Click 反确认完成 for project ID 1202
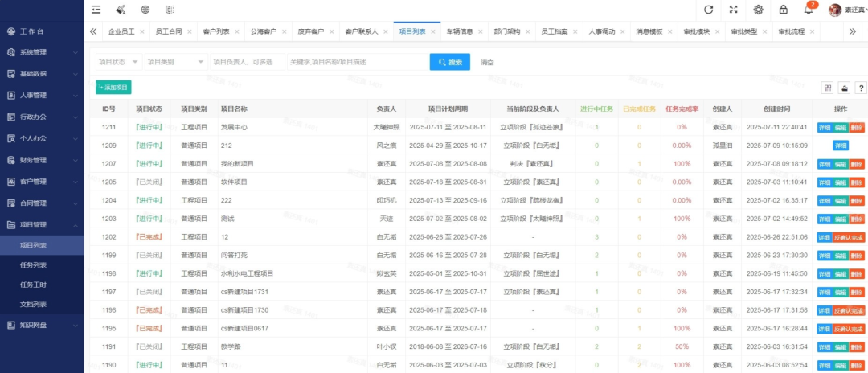This screenshot has width=868, height=373. point(849,237)
